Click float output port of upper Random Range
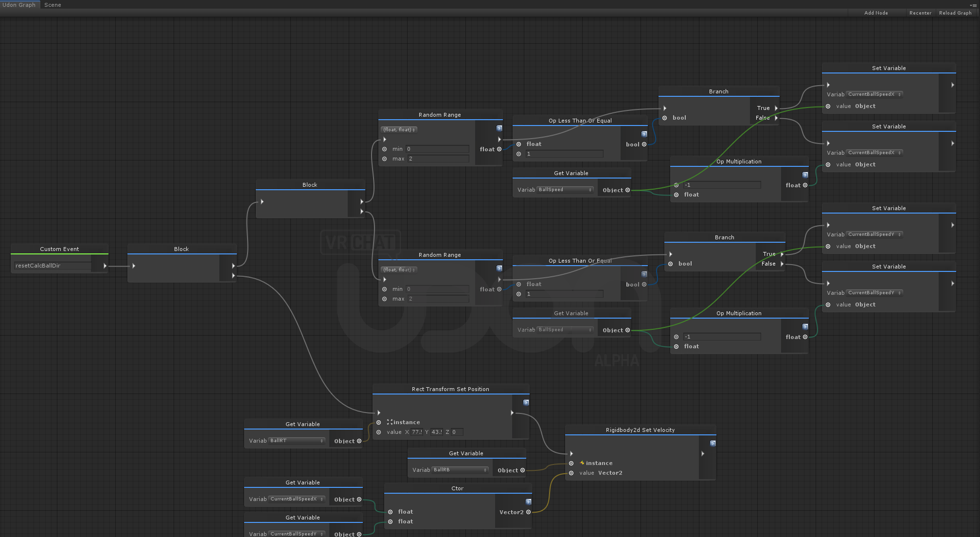Viewport: 980px width, 537px height. pyautogui.click(x=499, y=149)
